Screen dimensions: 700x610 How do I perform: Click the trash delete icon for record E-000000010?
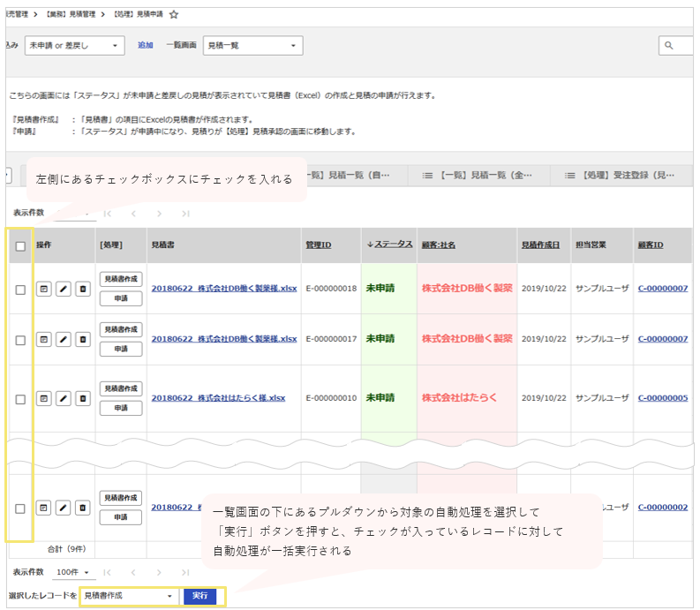(83, 399)
